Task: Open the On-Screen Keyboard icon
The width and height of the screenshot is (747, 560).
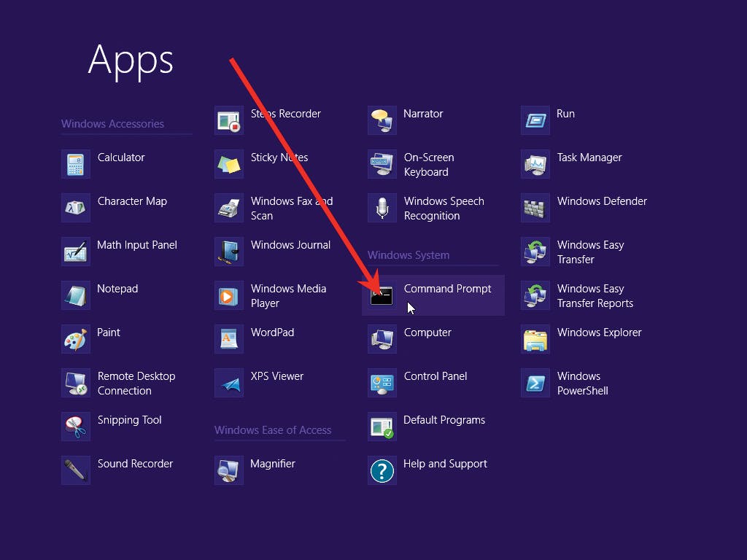Action: click(x=382, y=164)
